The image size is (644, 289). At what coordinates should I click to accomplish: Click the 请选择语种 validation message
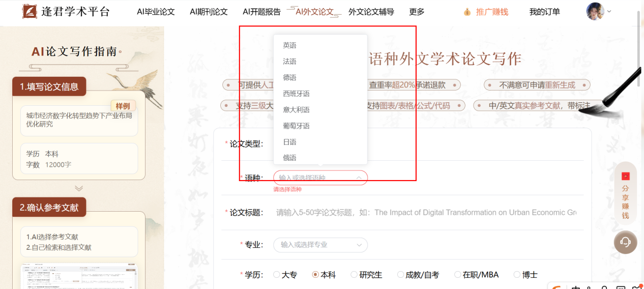click(x=287, y=189)
